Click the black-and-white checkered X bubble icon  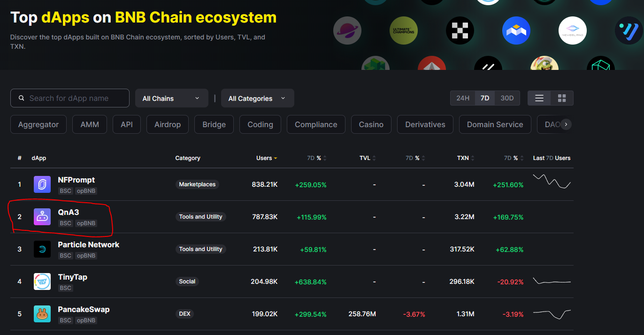point(460,30)
